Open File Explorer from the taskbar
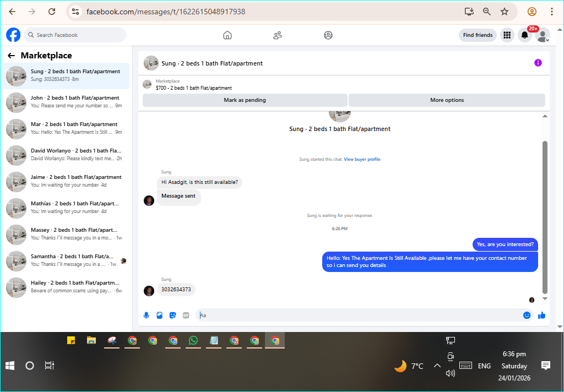Image resolution: width=564 pixels, height=392 pixels. click(x=91, y=340)
